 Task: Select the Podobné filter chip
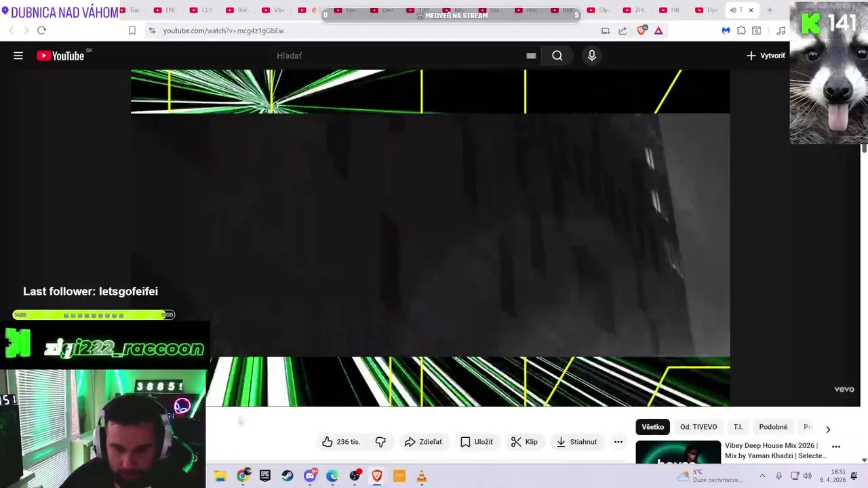[773, 427]
